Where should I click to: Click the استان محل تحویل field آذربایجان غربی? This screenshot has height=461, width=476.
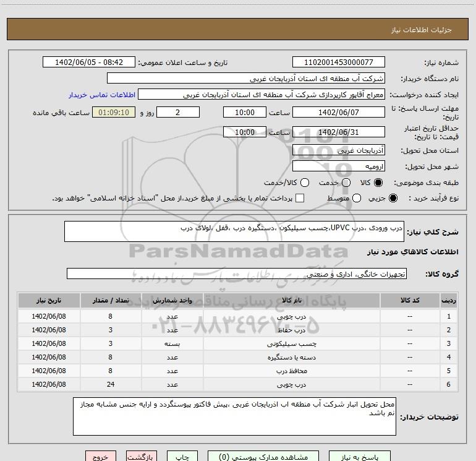[x=339, y=150]
